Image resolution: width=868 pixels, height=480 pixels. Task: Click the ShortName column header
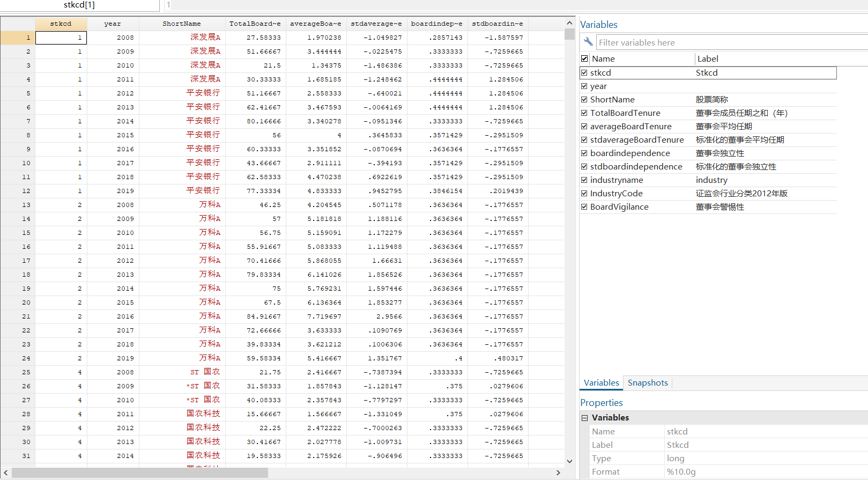click(x=181, y=24)
